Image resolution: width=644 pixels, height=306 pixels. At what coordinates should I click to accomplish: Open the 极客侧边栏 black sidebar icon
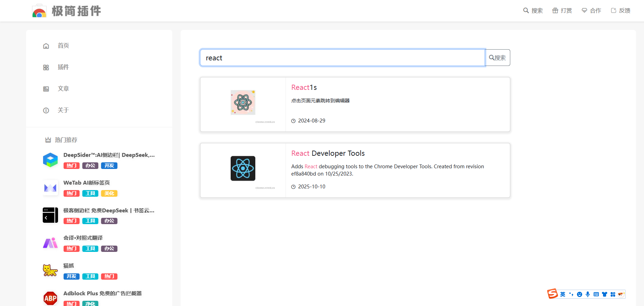[x=50, y=215]
